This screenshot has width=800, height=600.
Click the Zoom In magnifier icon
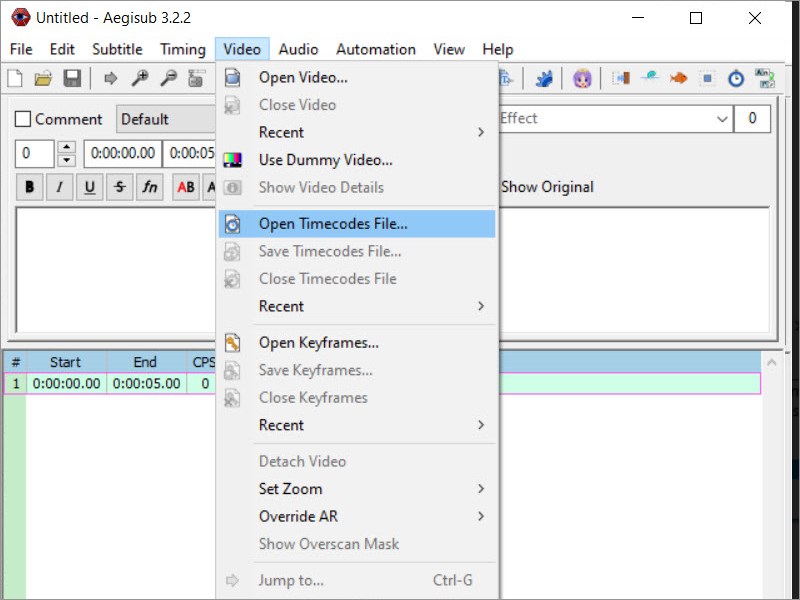click(140, 78)
